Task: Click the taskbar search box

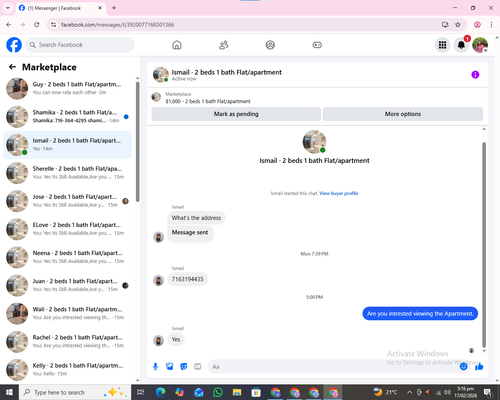Action: 75,392
